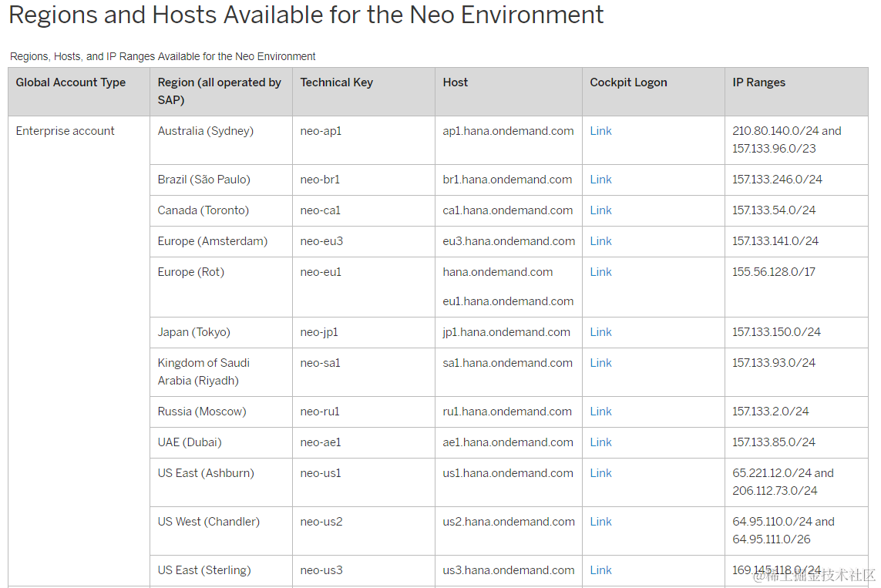The height and width of the screenshot is (588, 881).
Task: Click the neo-jp1 technical key cell
Action: pos(319,332)
